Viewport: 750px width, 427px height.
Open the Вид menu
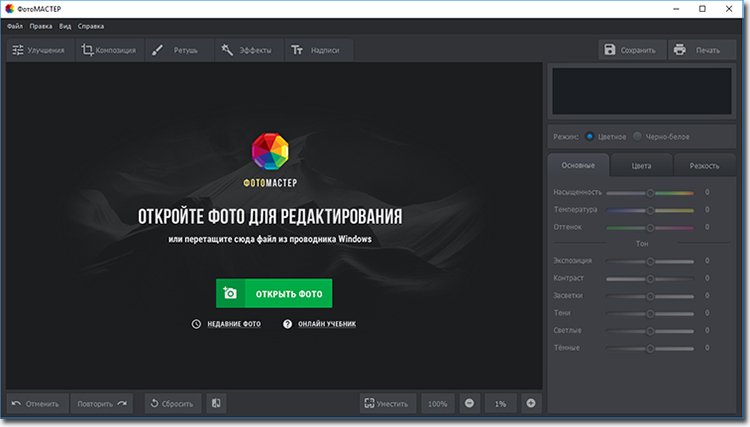point(65,26)
